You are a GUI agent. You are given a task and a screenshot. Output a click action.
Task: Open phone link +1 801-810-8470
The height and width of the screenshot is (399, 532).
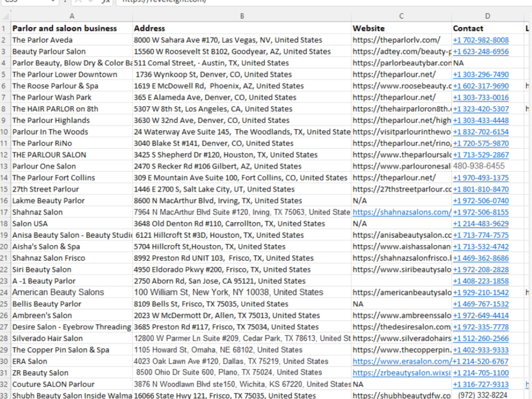[481, 189]
